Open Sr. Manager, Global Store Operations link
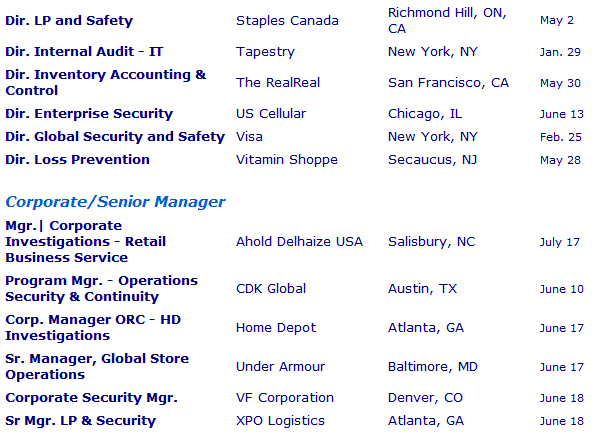Screen dimensions: 604x436 click(97, 367)
